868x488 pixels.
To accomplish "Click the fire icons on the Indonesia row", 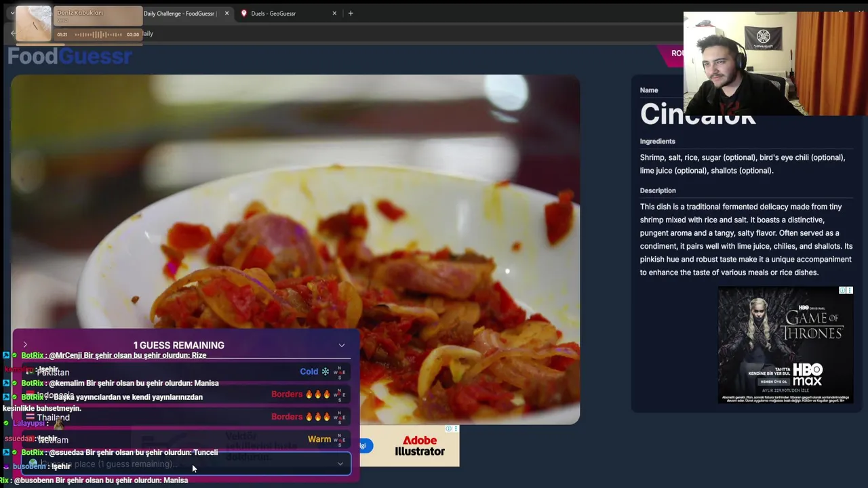I will pos(318,394).
